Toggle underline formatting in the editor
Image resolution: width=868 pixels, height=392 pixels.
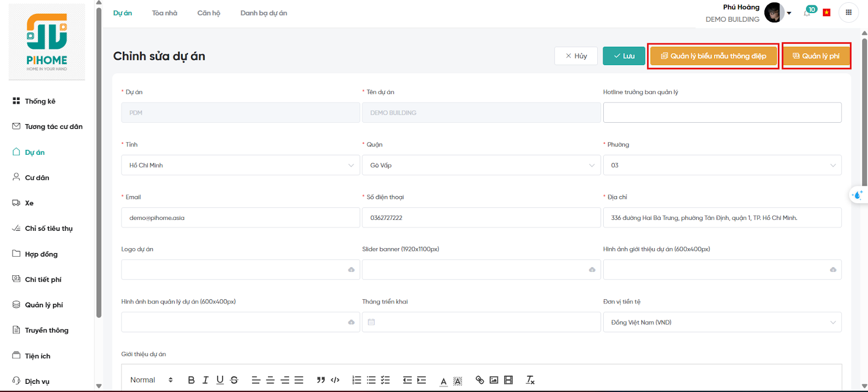click(x=220, y=380)
